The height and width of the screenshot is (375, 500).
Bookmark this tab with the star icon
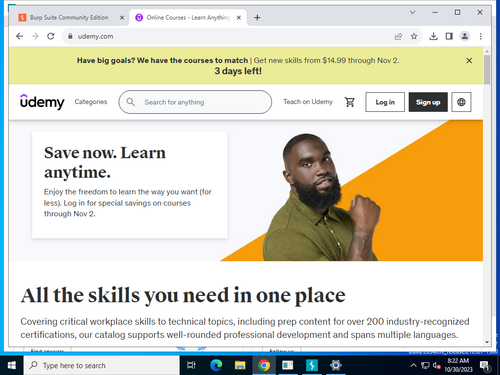tap(414, 36)
